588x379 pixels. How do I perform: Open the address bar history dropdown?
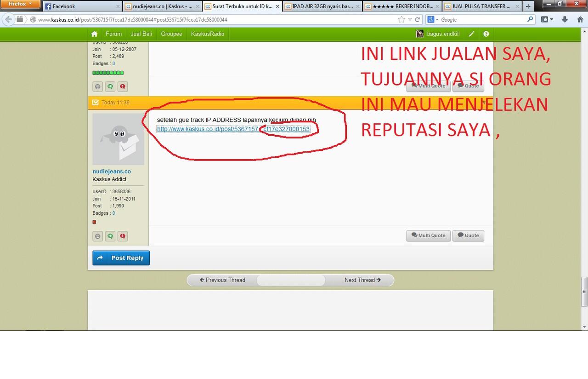coord(410,20)
